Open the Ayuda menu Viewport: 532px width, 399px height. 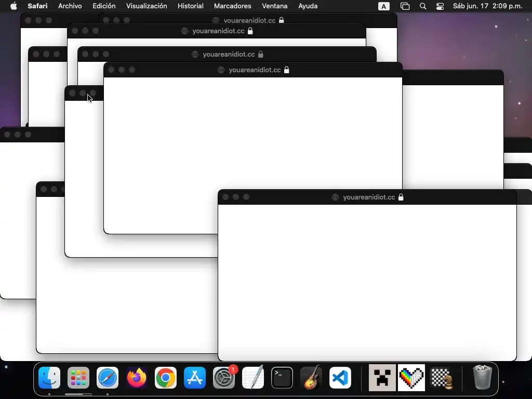[x=308, y=6]
